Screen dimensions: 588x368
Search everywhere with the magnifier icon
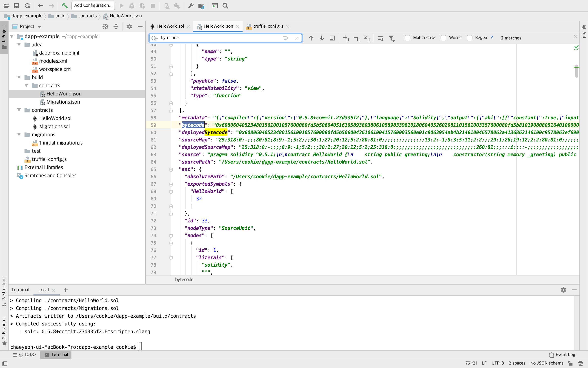point(225,6)
